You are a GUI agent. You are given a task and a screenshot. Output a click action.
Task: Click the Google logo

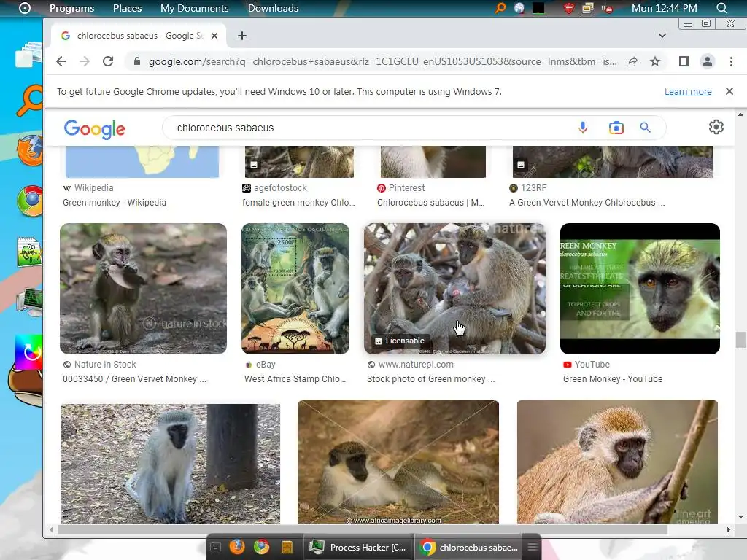(94, 128)
